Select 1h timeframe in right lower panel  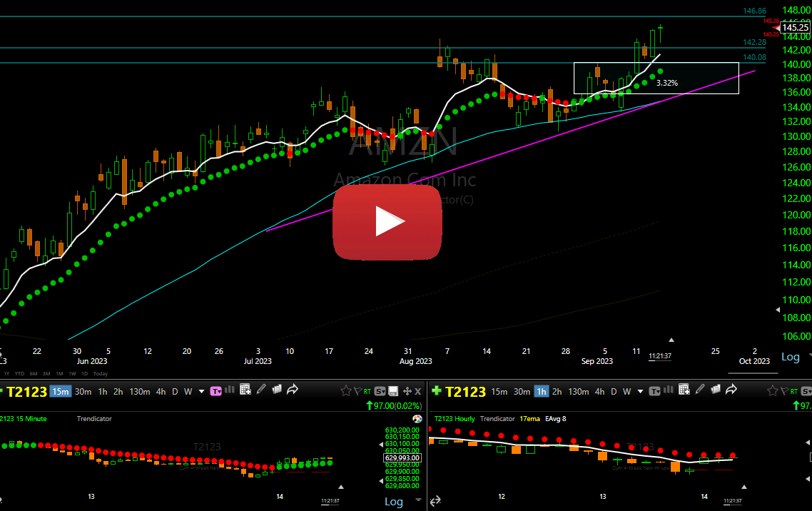[541, 391]
